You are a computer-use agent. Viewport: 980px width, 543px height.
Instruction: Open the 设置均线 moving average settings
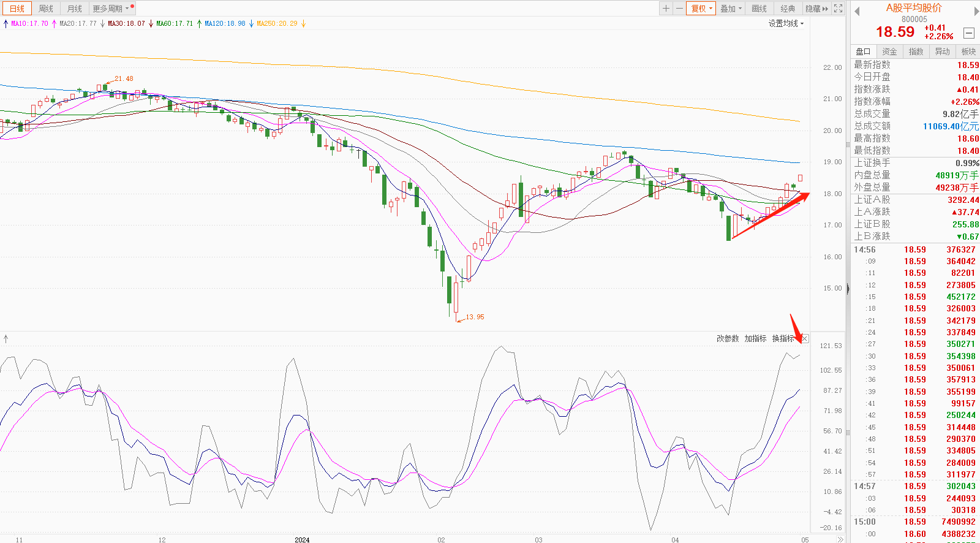click(x=786, y=23)
